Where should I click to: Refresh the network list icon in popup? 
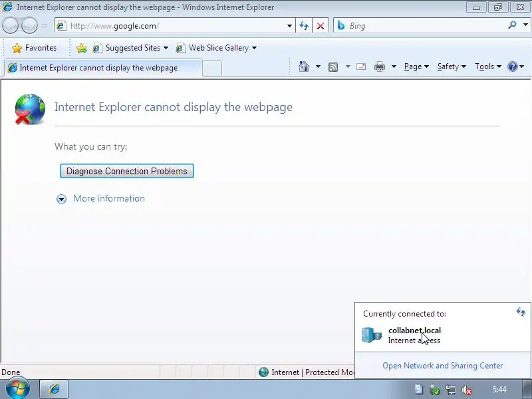click(x=521, y=311)
